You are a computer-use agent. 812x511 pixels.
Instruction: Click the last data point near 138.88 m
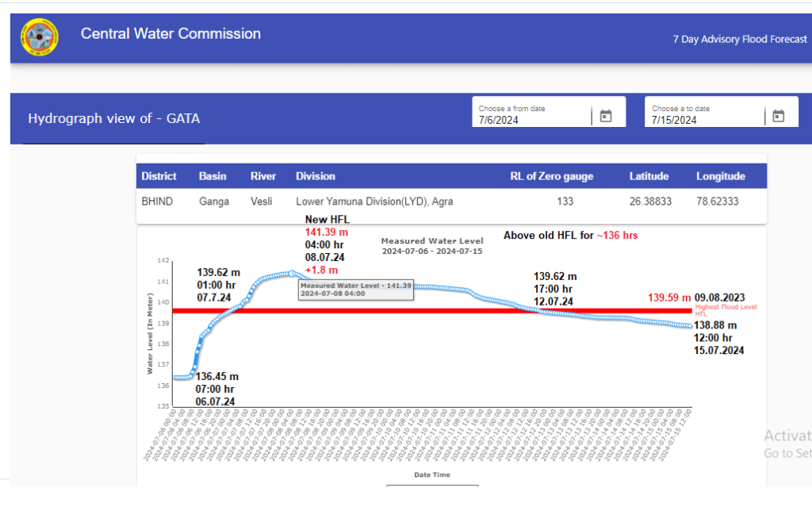689,325
